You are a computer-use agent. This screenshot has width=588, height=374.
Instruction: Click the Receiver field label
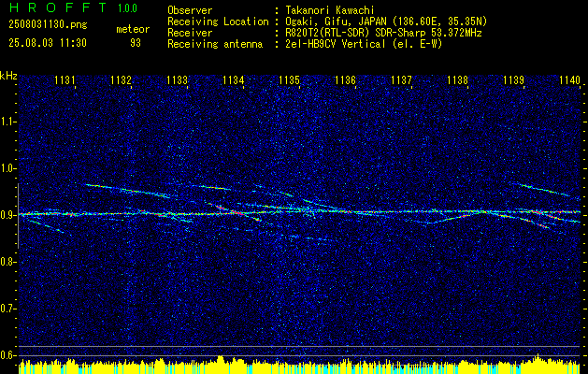190,33
